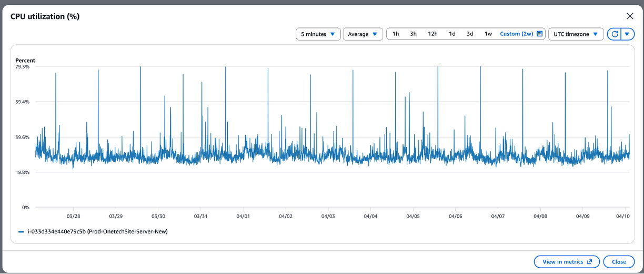Click the calendar icon next to Custom (2w)

click(539, 34)
